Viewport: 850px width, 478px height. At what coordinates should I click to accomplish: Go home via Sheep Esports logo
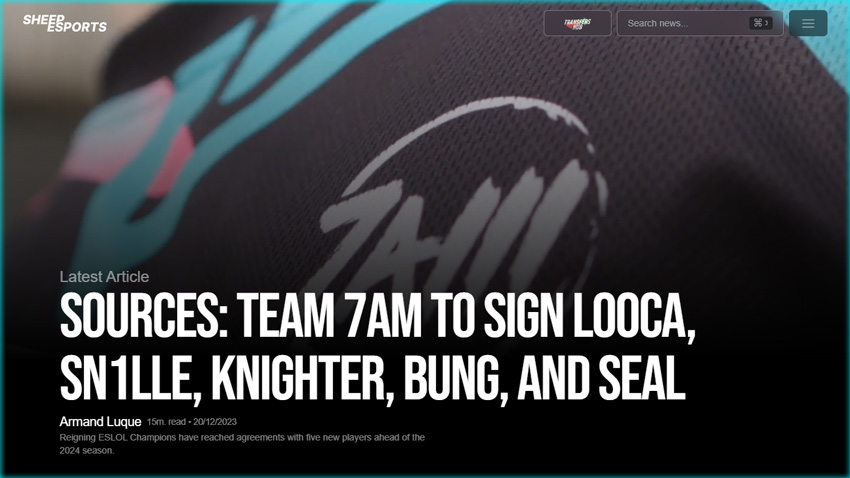pyautogui.click(x=65, y=23)
